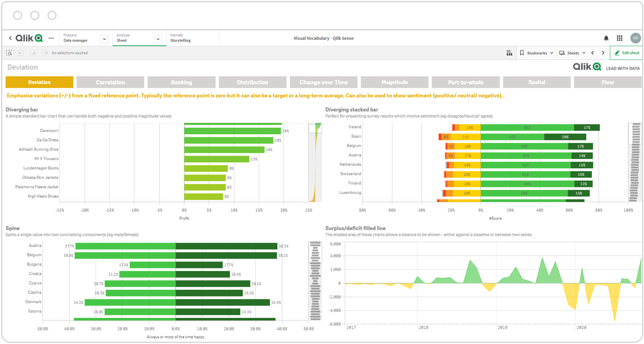Select the Adihash Running Shoe label
This screenshot has width=644, height=344.
click(x=39, y=149)
